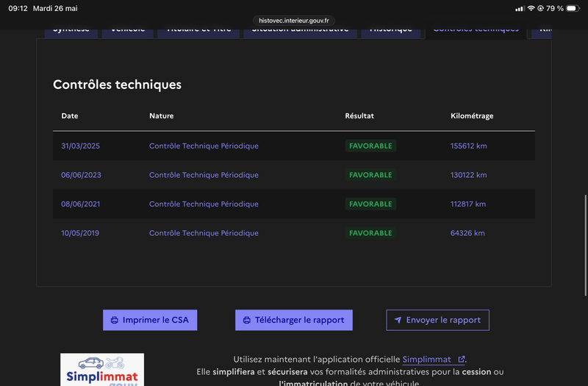Click the page scrollbar on right edge
Image resolution: width=588 pixels, height=386 pixels.
tap(585, 246)
